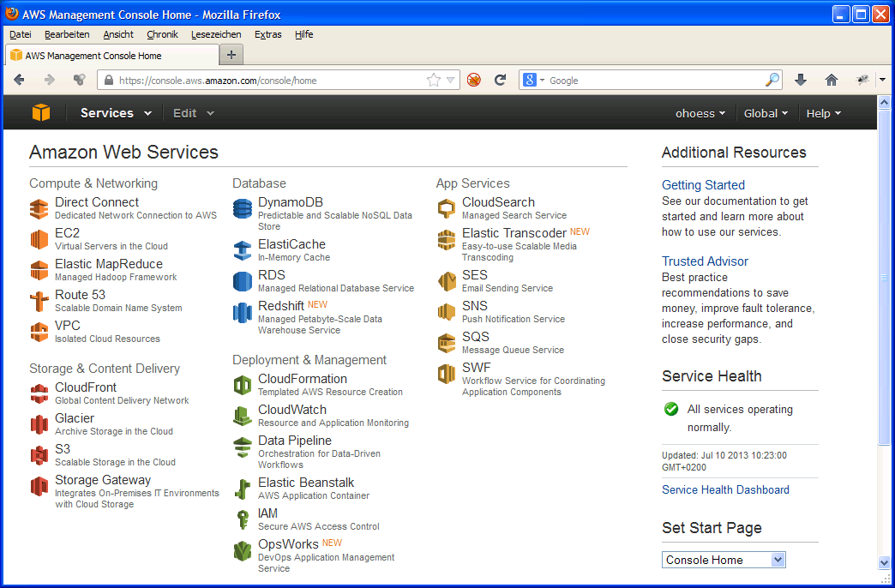Open the Elastic Beanstalk icon

click(x=243, y=489)
